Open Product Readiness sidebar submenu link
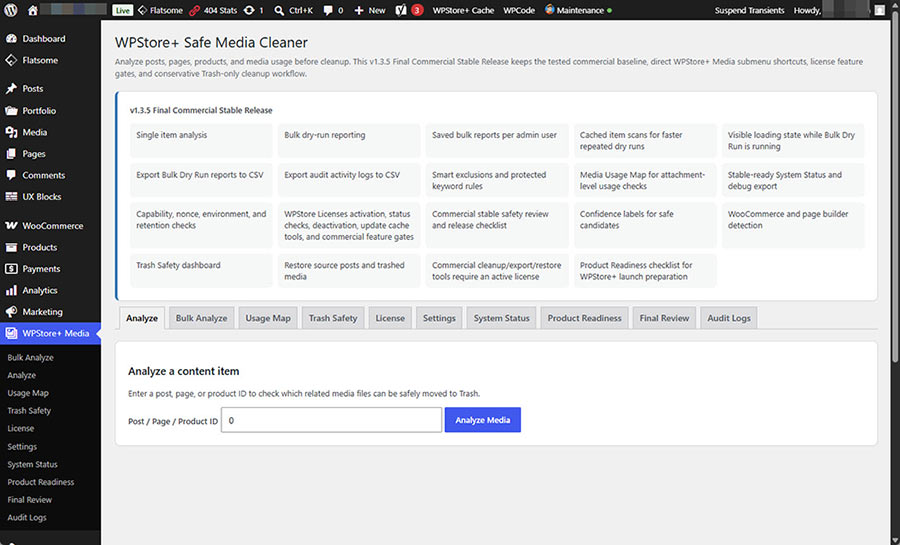Image resolution: width=900 pixels, height=545 pixels. [x=41, y=482]
